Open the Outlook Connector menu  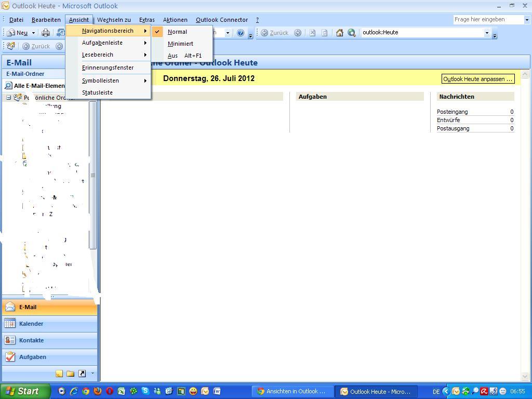pos(222,20)
